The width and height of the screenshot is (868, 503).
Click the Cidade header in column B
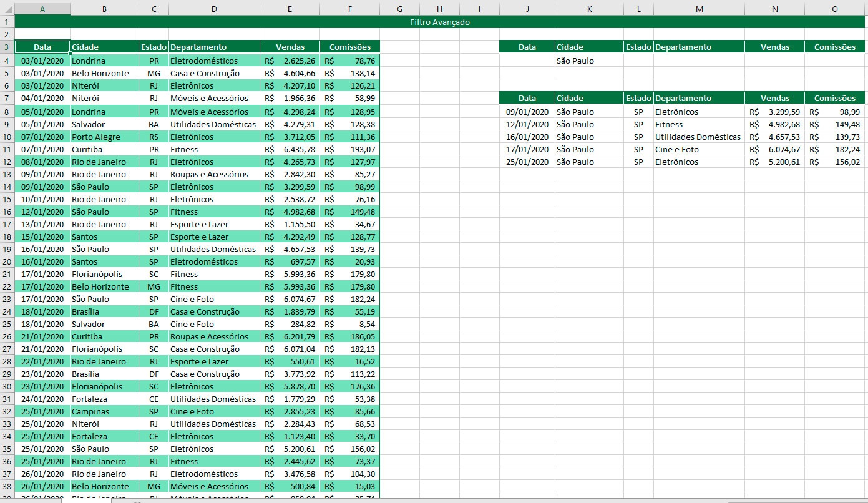pos(104,47)
